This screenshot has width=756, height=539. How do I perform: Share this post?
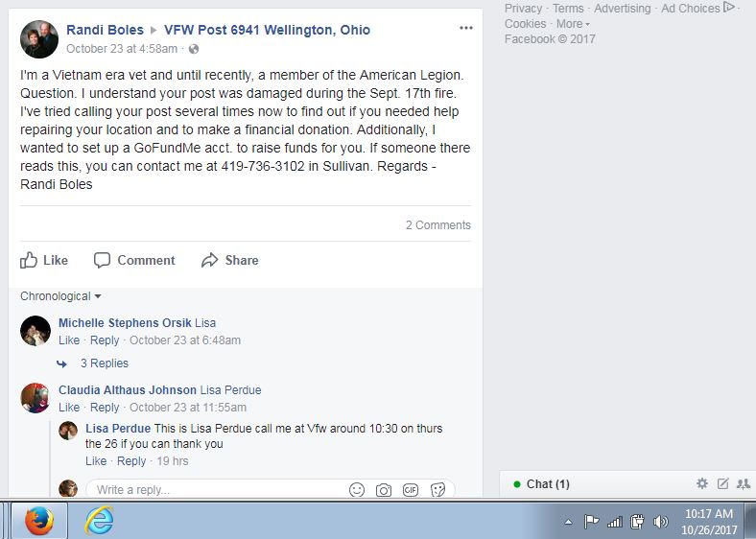pos(230,260)
